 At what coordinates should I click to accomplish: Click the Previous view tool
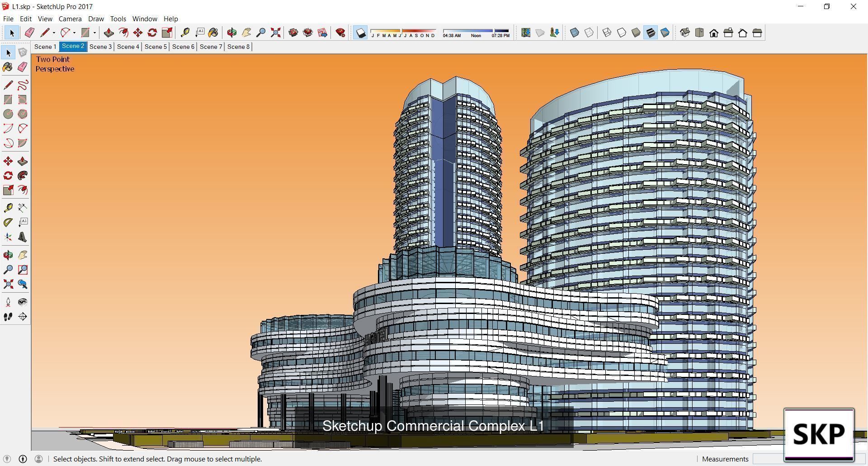[23, 284]
